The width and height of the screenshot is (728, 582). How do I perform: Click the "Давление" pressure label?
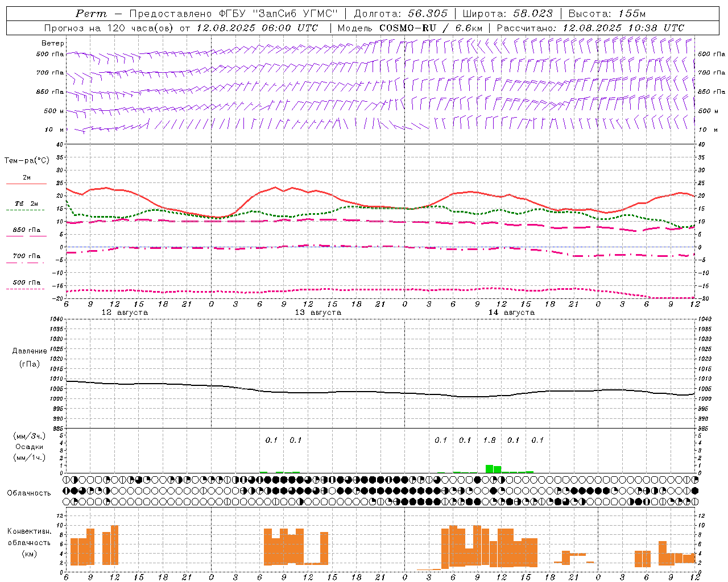[30, 351]
